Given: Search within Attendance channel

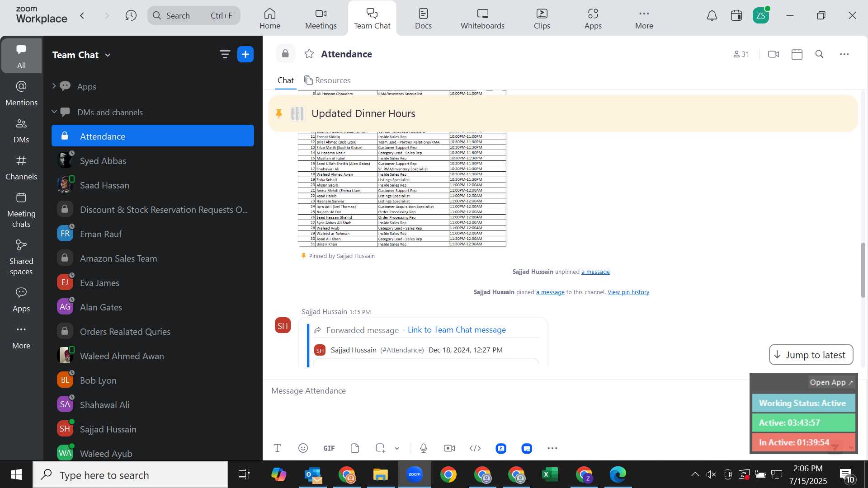Looking at the screenshot, I should pos(820,54).
